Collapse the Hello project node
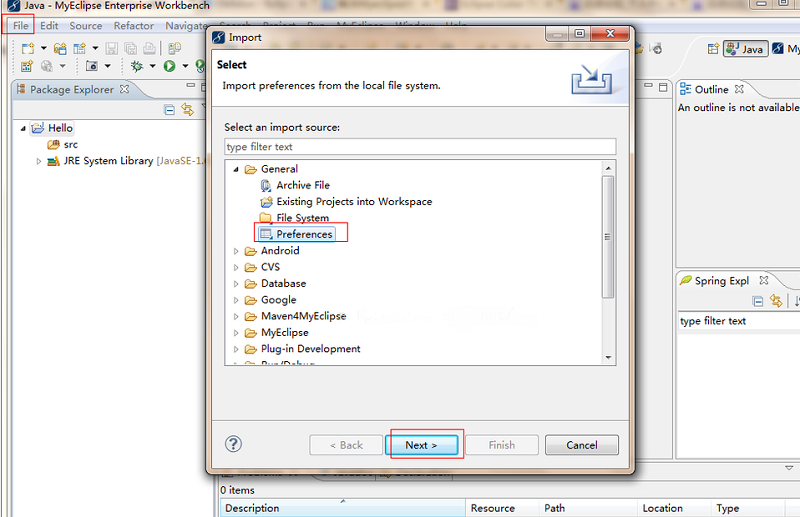The image size is (800, 517). pos(23,128)
